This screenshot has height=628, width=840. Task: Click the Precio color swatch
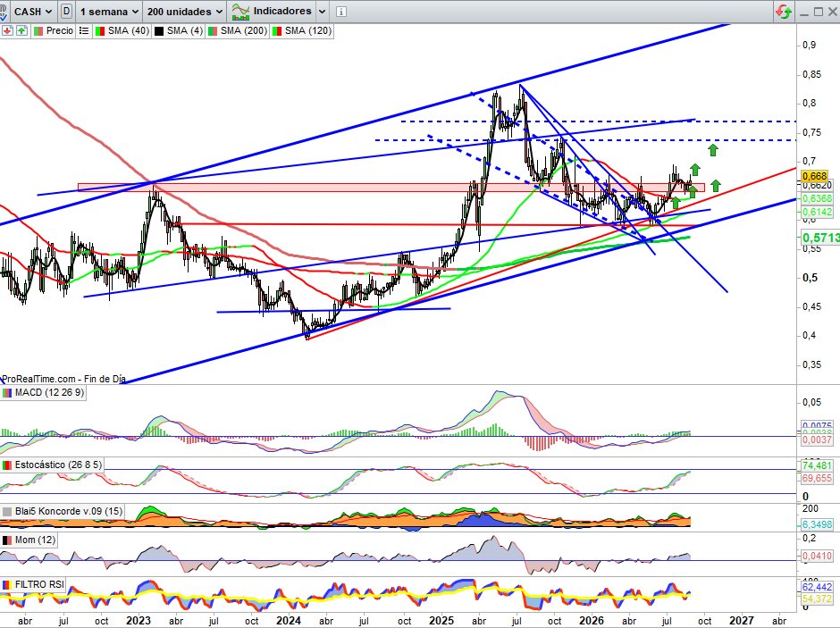(38, 31)
